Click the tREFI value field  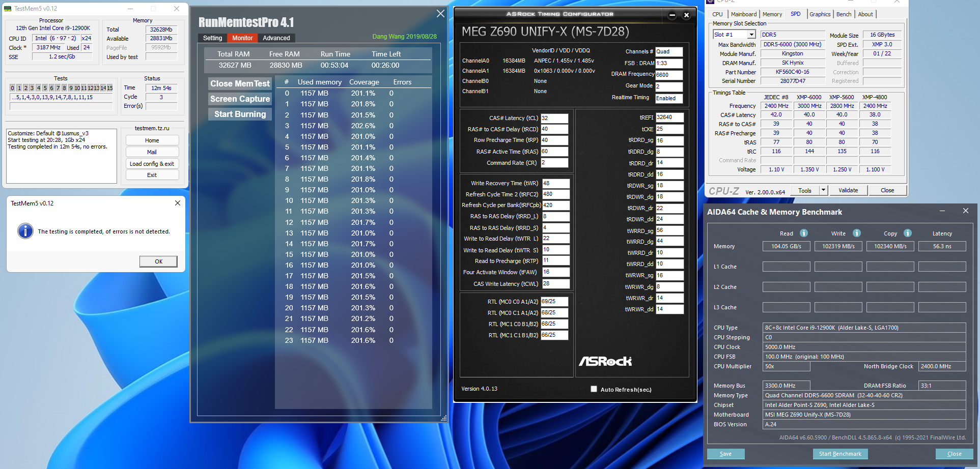(669, 118)
